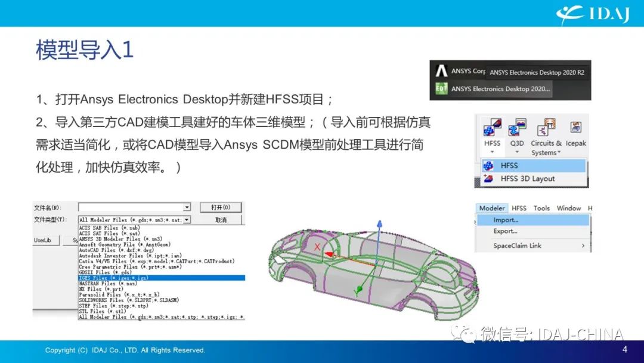The height and width of the screenshot is (363, 644).
Task: Click the ANSYS Corp logo icon
Action: click(441, 71)
